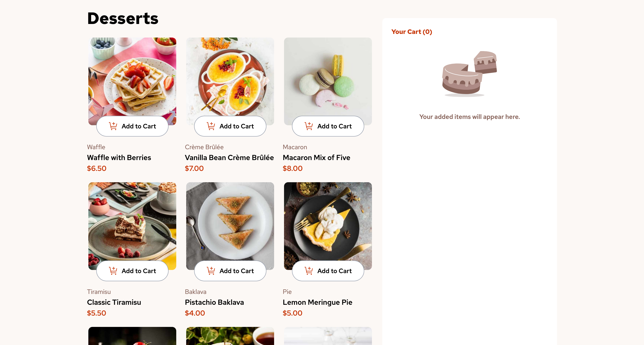The width and height of the screenshot is (644, 345).
Task: Click the cart icon on the Tiramisu button
Action: tap(113, 271)
